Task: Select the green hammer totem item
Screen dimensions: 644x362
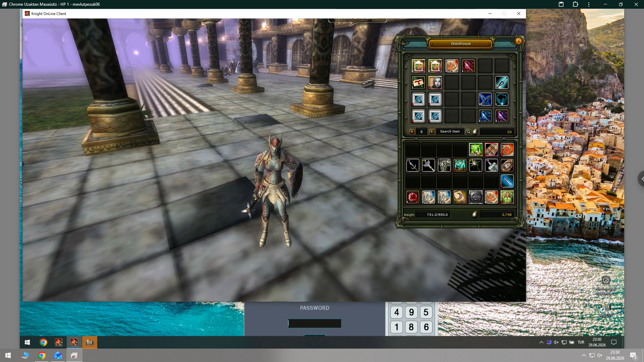Action: coord(507,197)
